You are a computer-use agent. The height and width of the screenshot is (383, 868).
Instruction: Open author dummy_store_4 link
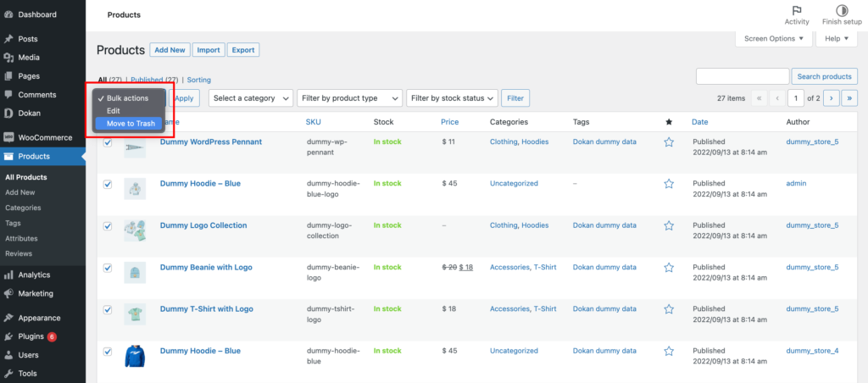[812, 351]
